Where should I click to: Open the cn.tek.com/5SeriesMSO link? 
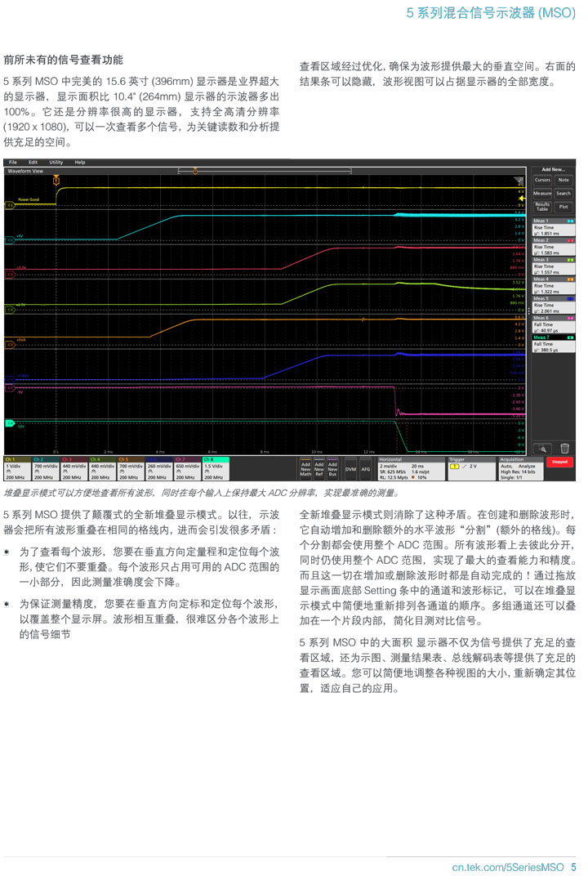point(508,867)
